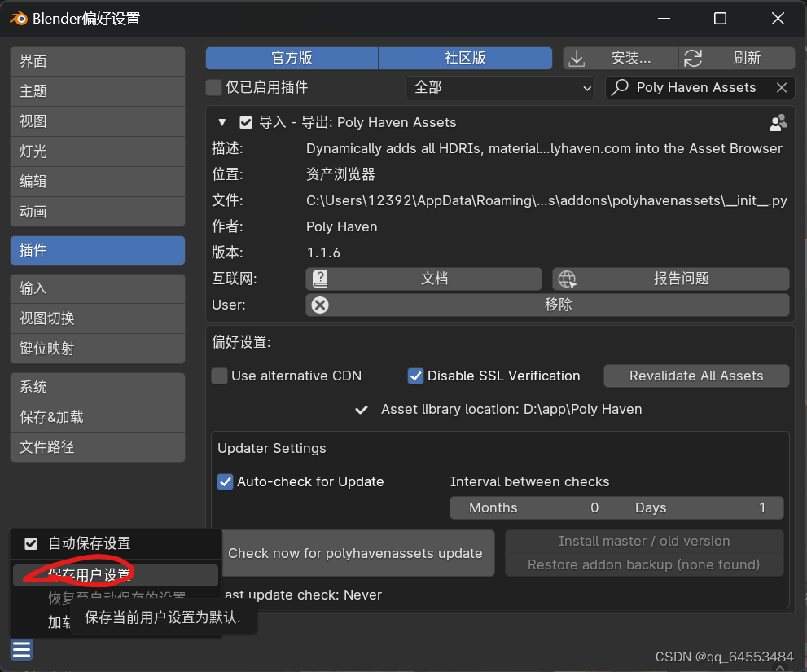
Task: Click the documentation book icon
Action: [320, 279]
